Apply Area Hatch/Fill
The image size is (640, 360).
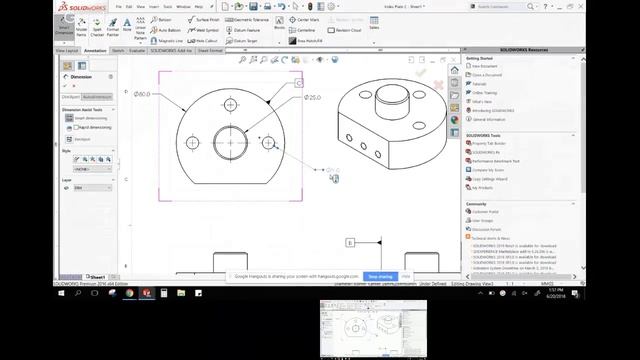(x=306, y=41)
